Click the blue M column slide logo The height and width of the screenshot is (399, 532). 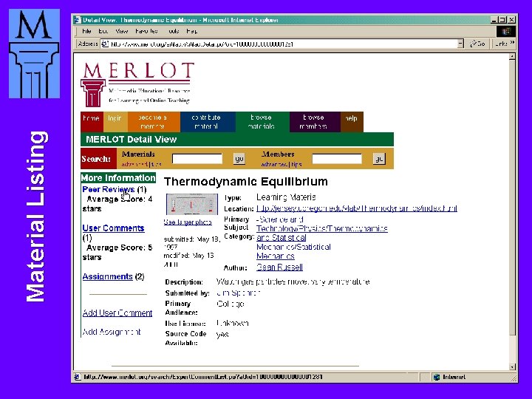tap(34, 54)
